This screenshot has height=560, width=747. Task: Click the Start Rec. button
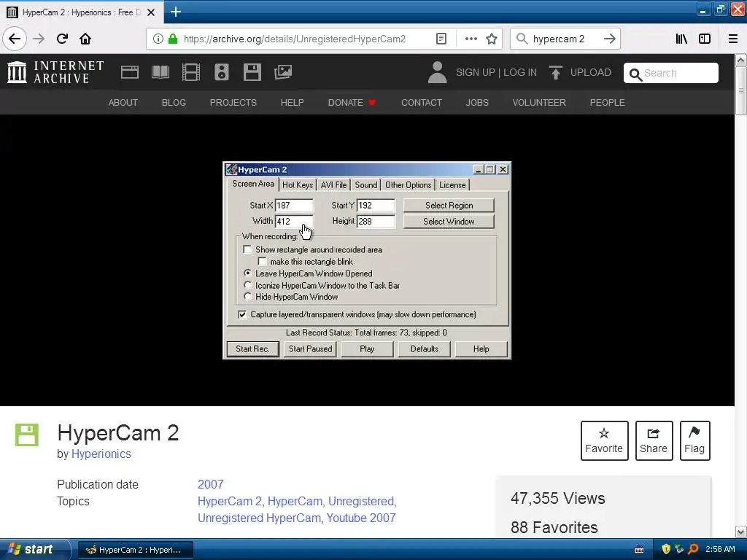point(252,349)
